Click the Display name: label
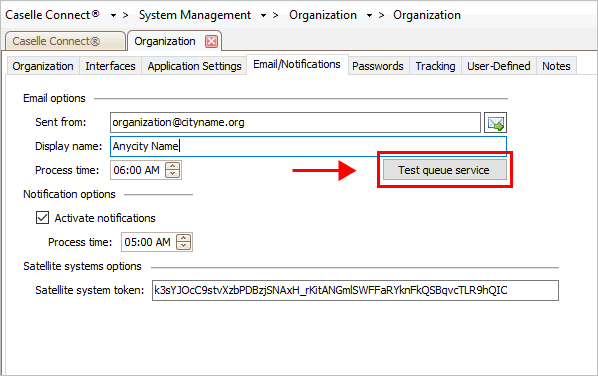Image resolution: width=598 pixels, height=376 pixels. [x=69, y=146]
